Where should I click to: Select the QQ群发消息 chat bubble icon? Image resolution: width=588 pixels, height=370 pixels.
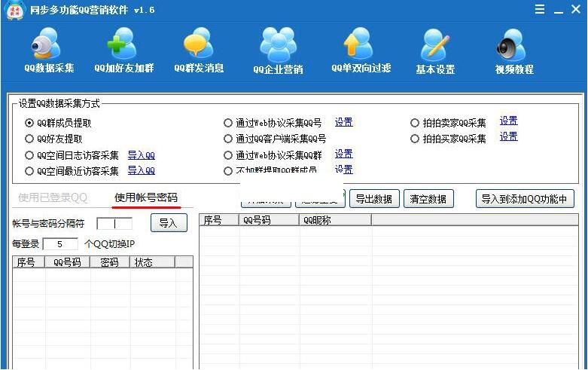click(x=199, y=45)
